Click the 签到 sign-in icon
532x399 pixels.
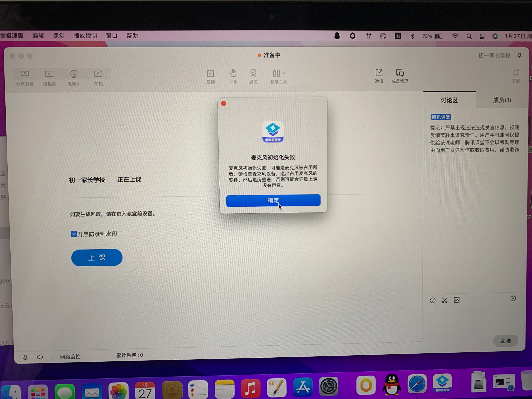[x=210, y=73]
